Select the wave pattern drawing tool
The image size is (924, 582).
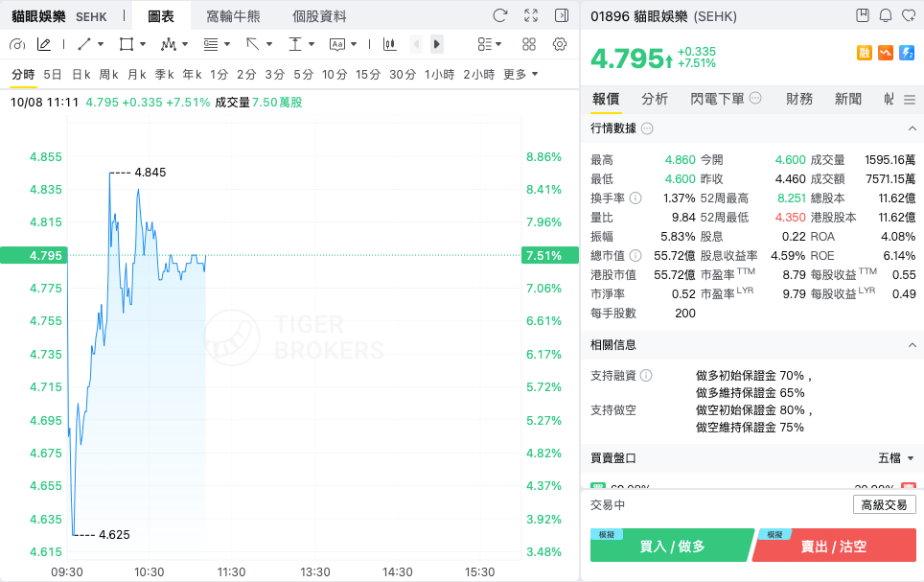pos(168,44)
